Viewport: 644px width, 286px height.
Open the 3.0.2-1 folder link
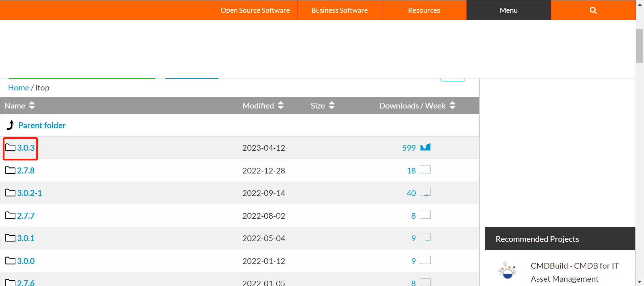(x=30, y=193)
